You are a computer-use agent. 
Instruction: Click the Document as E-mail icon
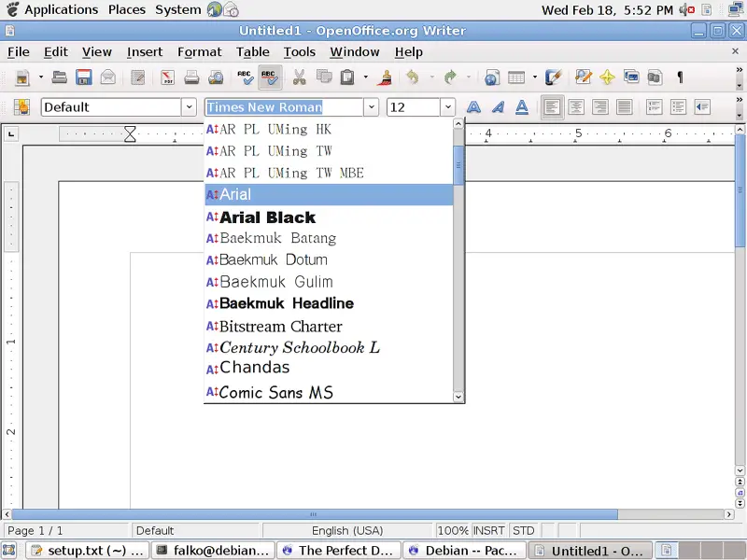click(x=108, y=77)
